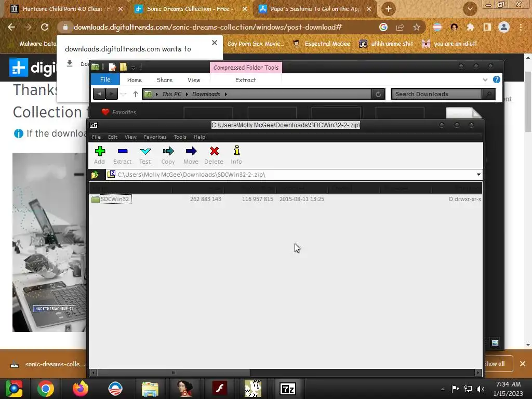Click the modified date 2015-08-11 13:25
The image size is (532, 399).
tap(302, 199)
